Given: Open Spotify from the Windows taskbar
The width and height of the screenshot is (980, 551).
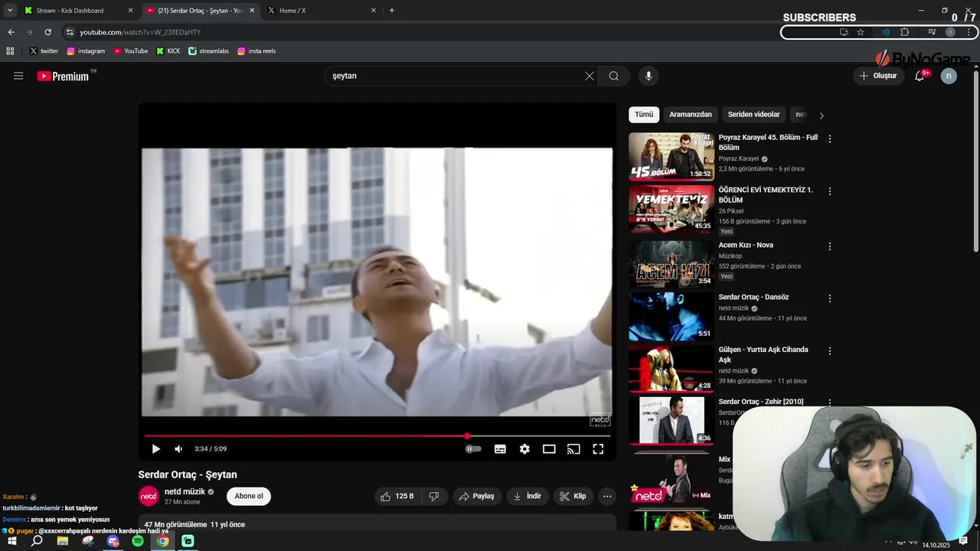Looking at the screenshot, I should coord(138,541).
